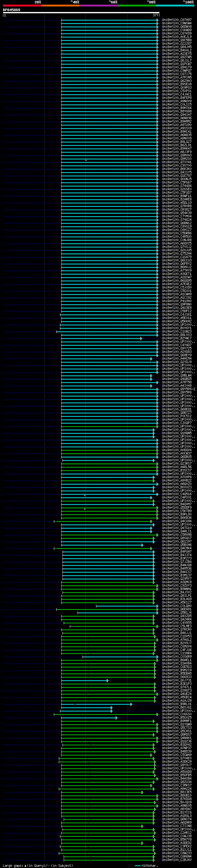The image size is (197, 868).
Task: Select the UniRef100_Q5BXH6 label
Action: [176, 545]
